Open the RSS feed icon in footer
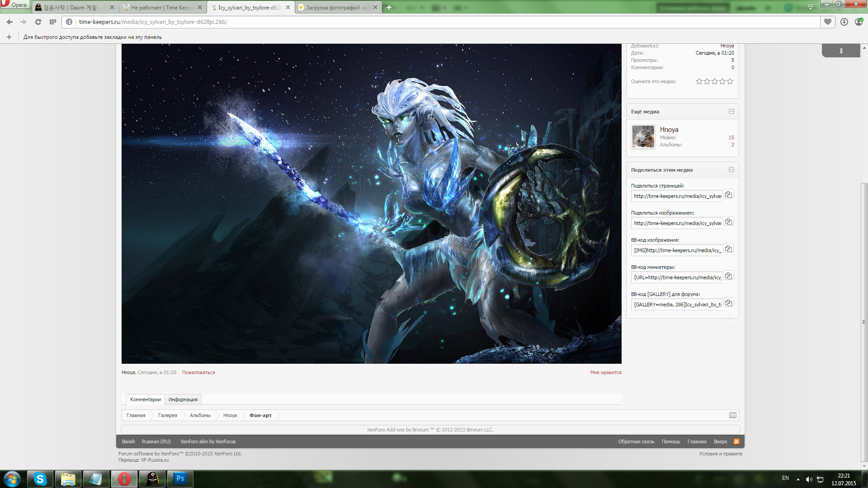This screenshot has width=868, height=488. [736, 441]
